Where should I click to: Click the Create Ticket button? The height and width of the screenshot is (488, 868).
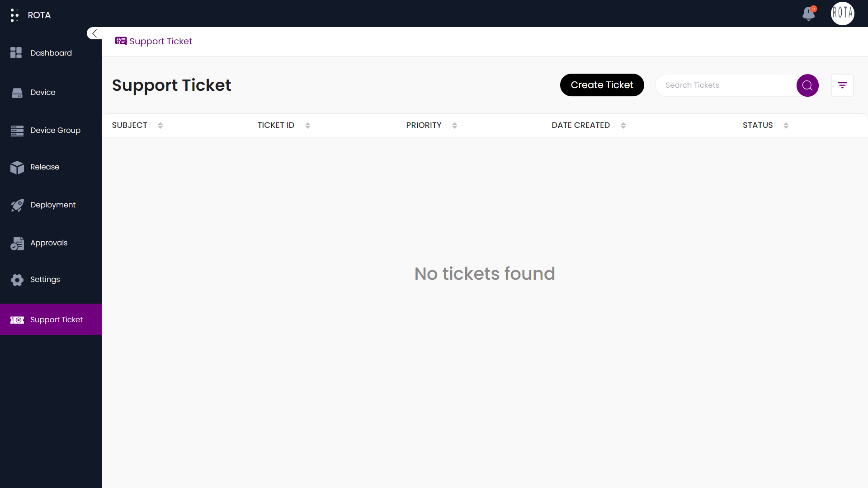click(x=602, y=85)
